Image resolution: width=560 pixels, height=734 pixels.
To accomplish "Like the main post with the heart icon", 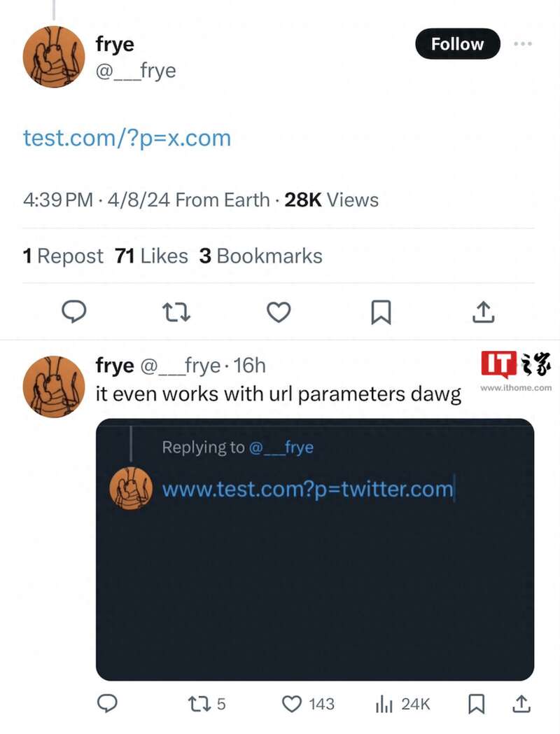I will pos(279,312).
